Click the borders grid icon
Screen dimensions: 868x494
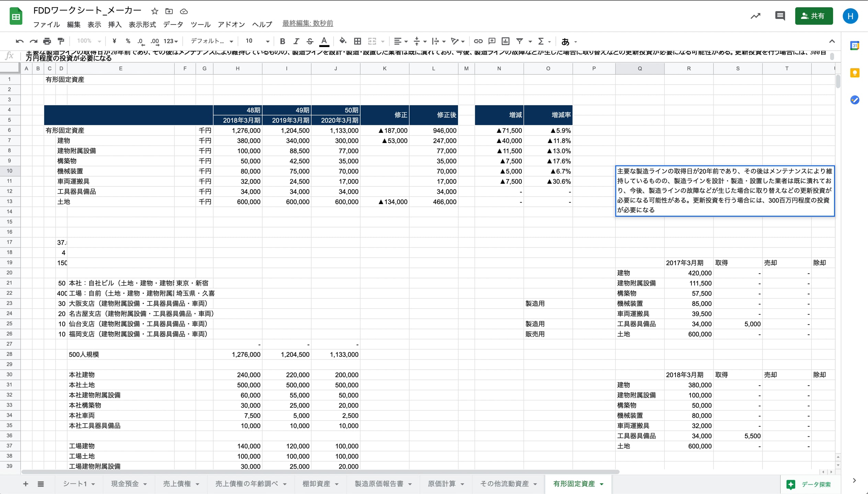pyautogui.click(x=357, y=41)
